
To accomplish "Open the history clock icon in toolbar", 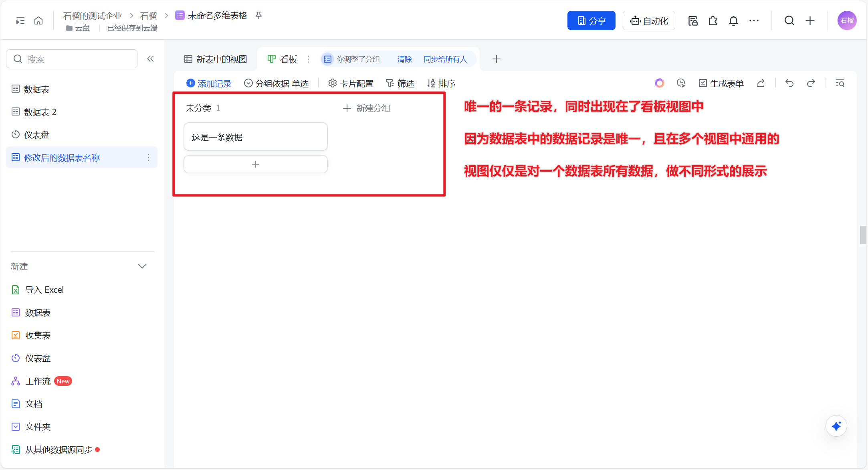I will click(681, 83).
